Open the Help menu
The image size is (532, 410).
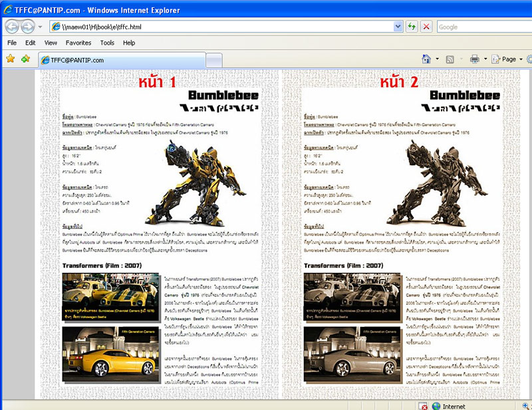(x=129, y=43)
